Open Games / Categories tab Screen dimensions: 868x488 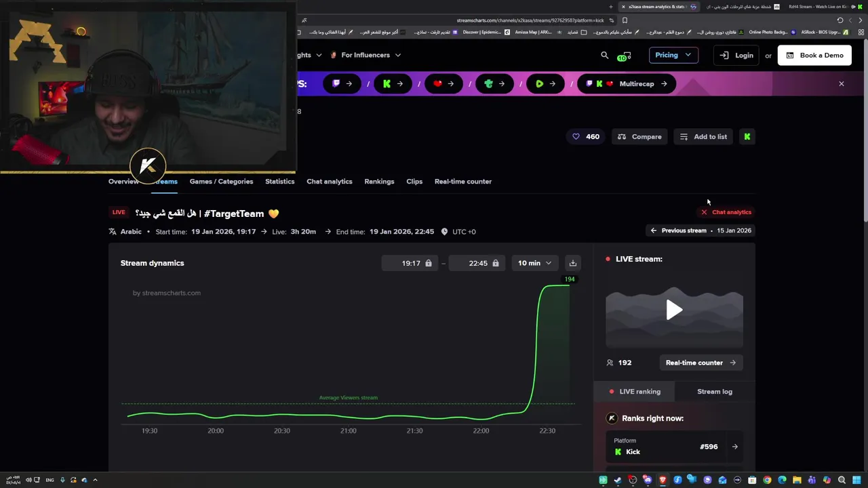[x=221, y=182]
